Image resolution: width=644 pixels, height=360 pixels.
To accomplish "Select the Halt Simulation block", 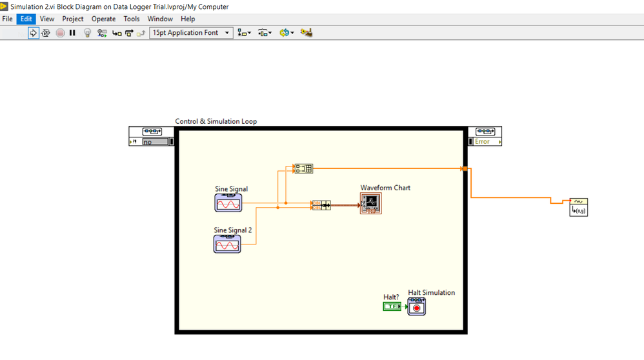I will [416, 306].
